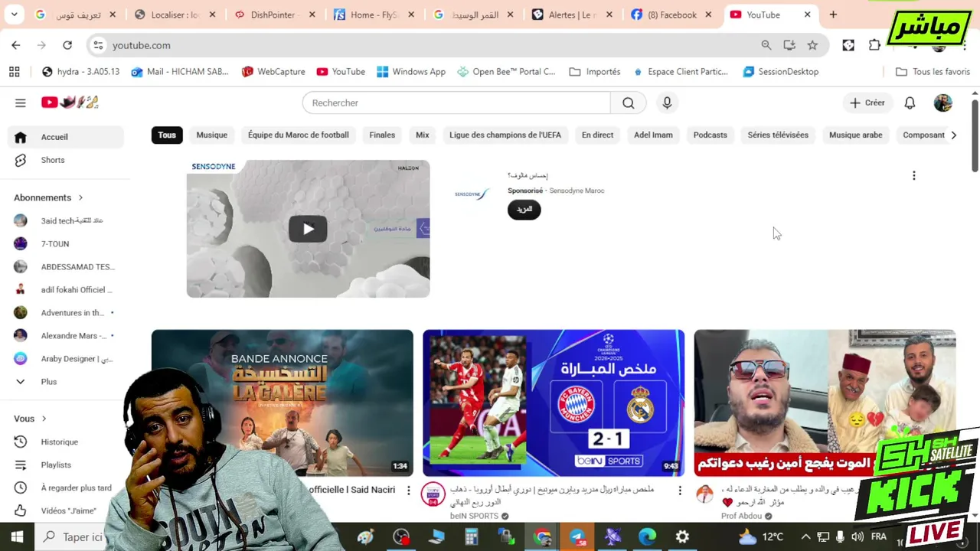Image resolution: width=980 pixels, height=551 pixels.
Task: Bookmark this page with the star icon
Action: coord(812,45)
